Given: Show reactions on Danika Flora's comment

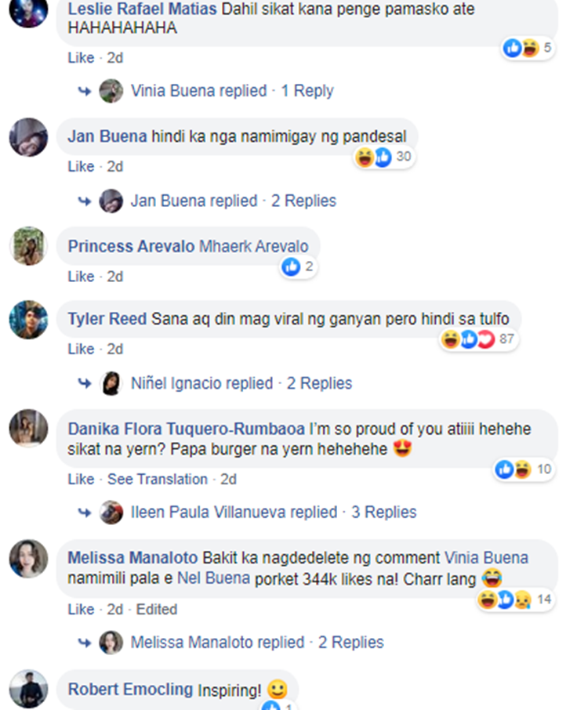Looking at the screenshot, I should point(524,469).
